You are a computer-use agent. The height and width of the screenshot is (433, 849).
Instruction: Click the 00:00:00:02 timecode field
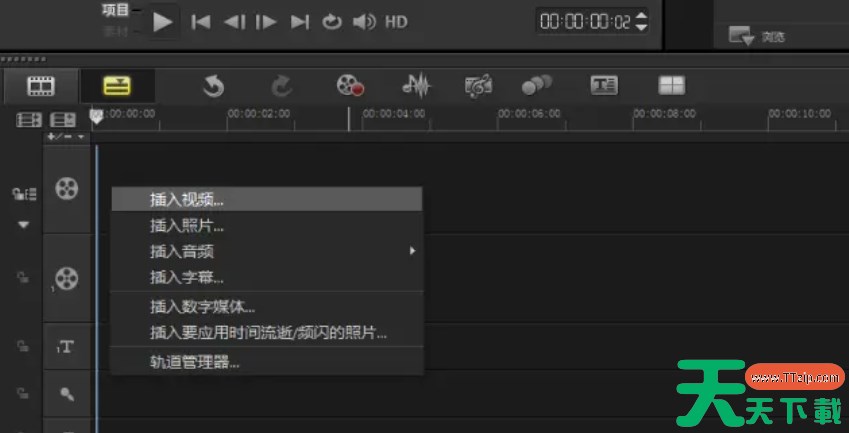point(585,22)
